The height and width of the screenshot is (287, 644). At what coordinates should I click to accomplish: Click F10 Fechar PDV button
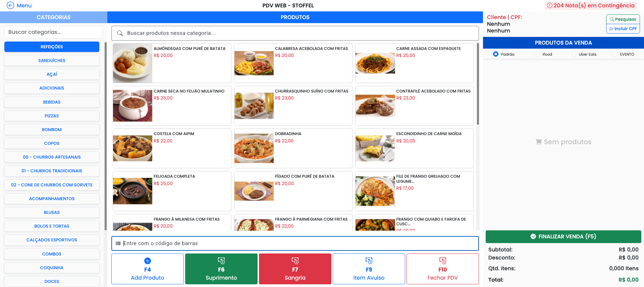pos(443,269)
